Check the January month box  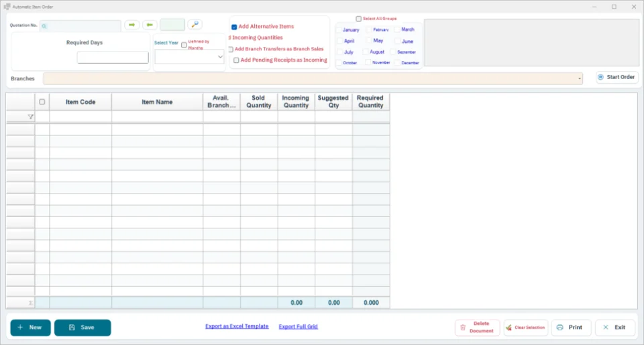[x=339, y=30]
